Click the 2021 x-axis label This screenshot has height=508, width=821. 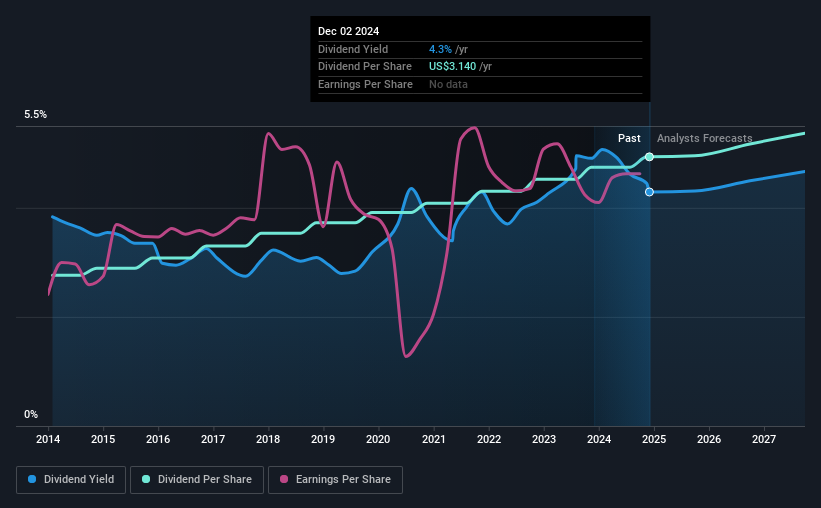coord(434,439)
